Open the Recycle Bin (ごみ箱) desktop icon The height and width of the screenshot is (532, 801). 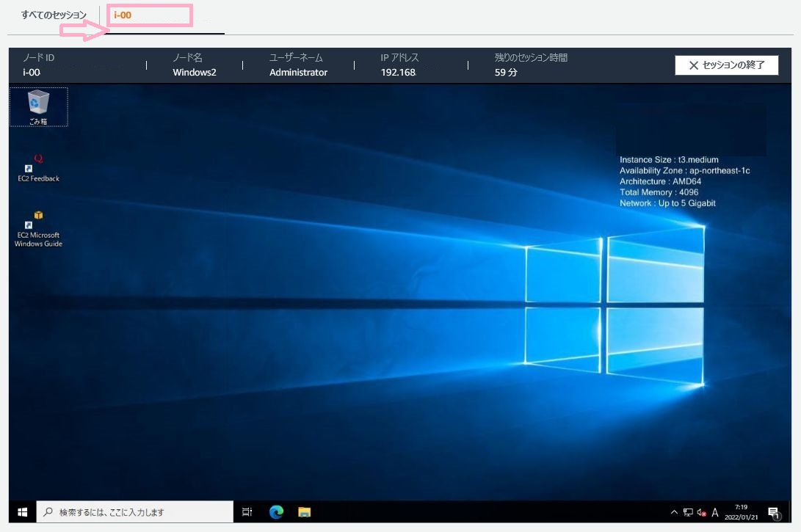(x=38, y=106)
